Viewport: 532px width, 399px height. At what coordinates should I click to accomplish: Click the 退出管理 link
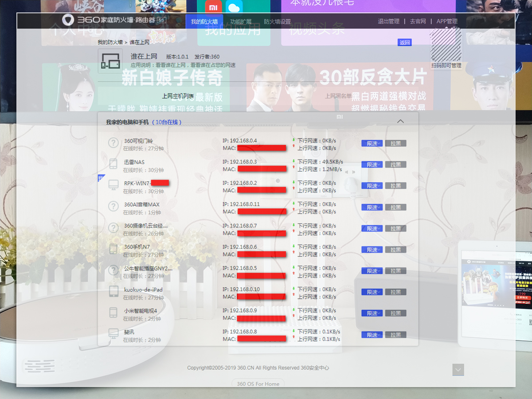tap(389, 21)
